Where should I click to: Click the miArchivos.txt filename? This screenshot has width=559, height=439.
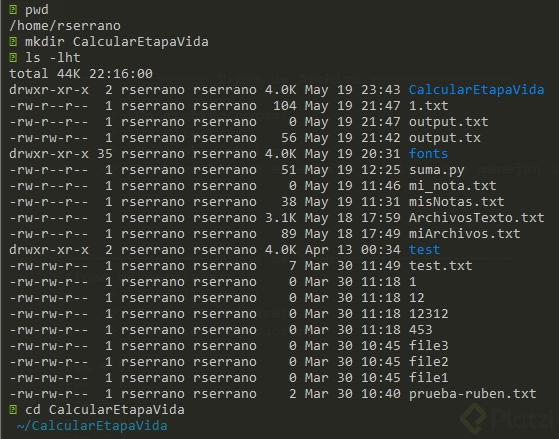click(x=464, y=234)
